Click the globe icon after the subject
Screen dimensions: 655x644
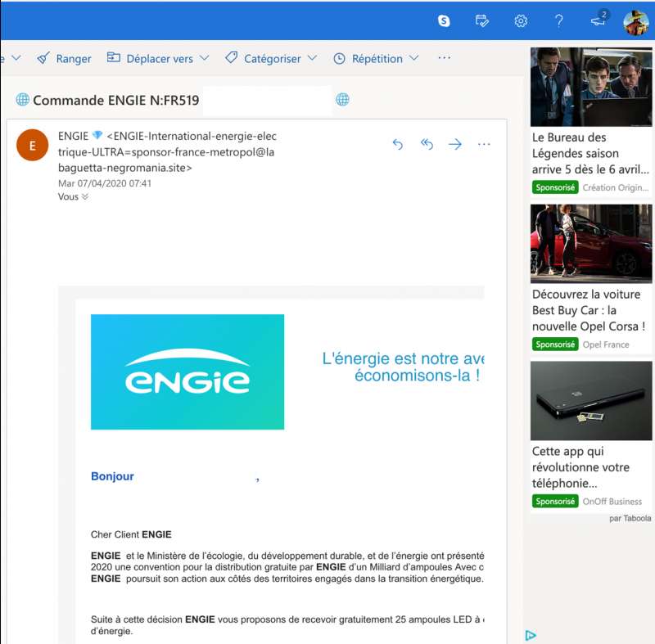[x=342, y=99]
